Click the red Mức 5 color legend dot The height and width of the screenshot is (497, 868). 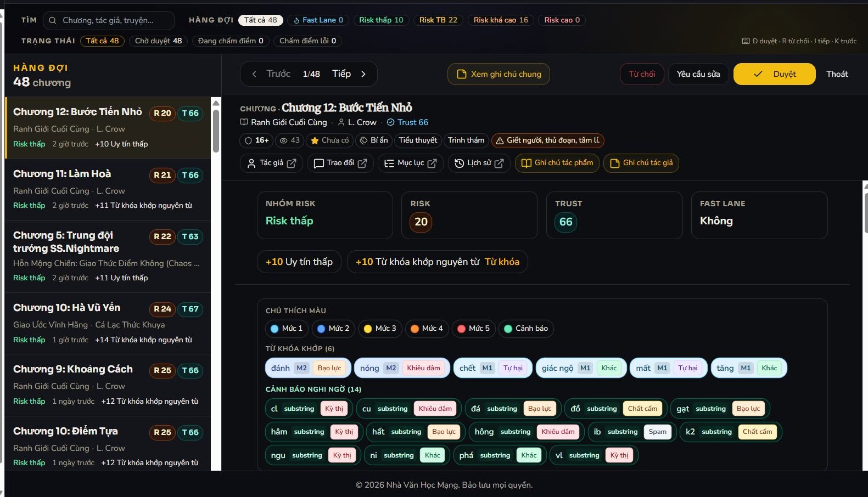tap(461, 329)
